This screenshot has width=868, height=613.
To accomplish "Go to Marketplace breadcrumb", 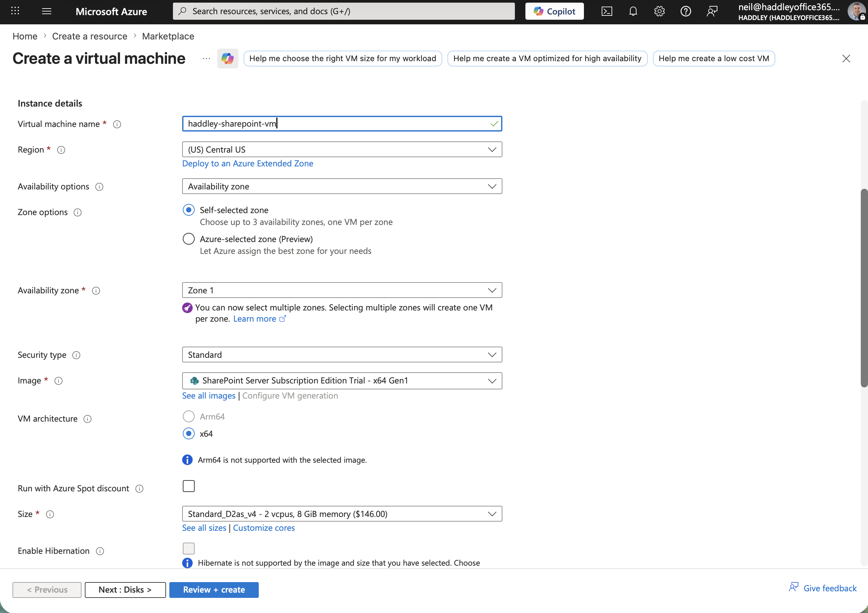I will click(x=168, y=36).
